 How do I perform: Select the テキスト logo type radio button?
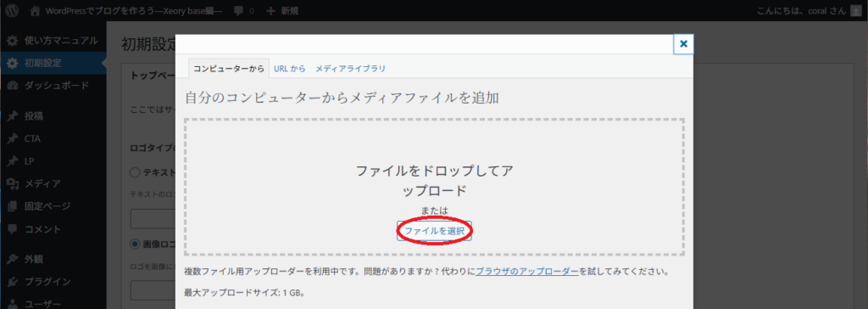135,172
